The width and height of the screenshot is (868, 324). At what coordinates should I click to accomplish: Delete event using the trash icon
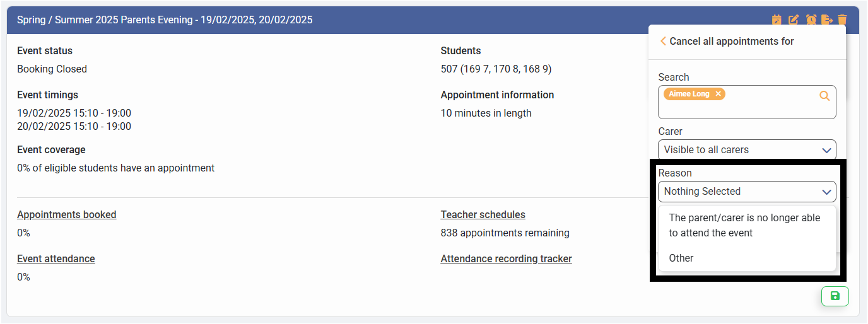pos(842,20)
